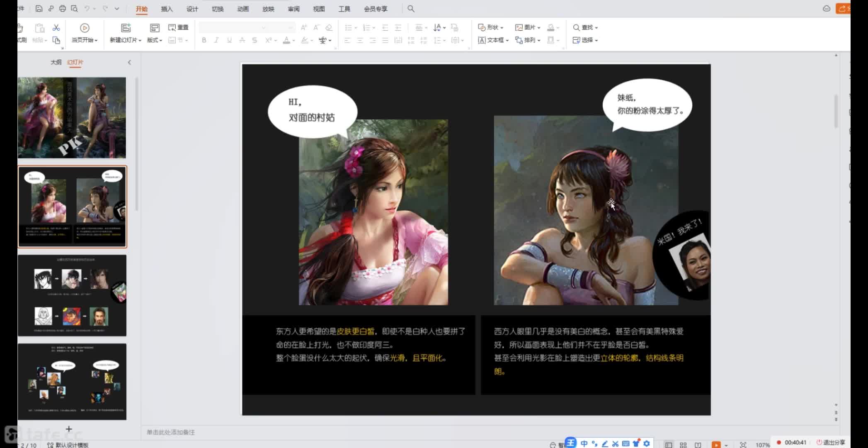Switch to the 插入 tab
Image resolution: width=868 pixels, height=448 pixels.
167,9
